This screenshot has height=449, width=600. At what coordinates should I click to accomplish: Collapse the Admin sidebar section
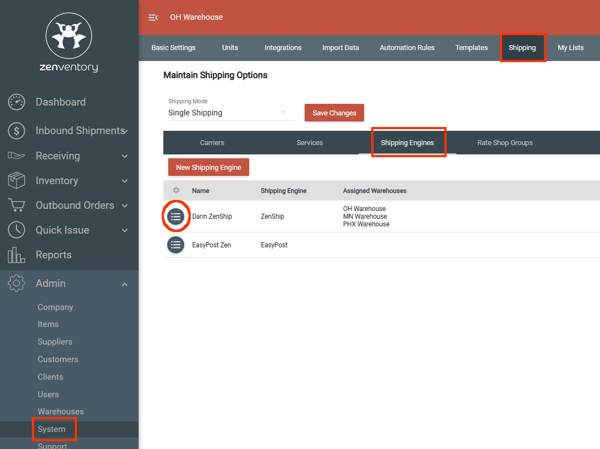(124, 284)
